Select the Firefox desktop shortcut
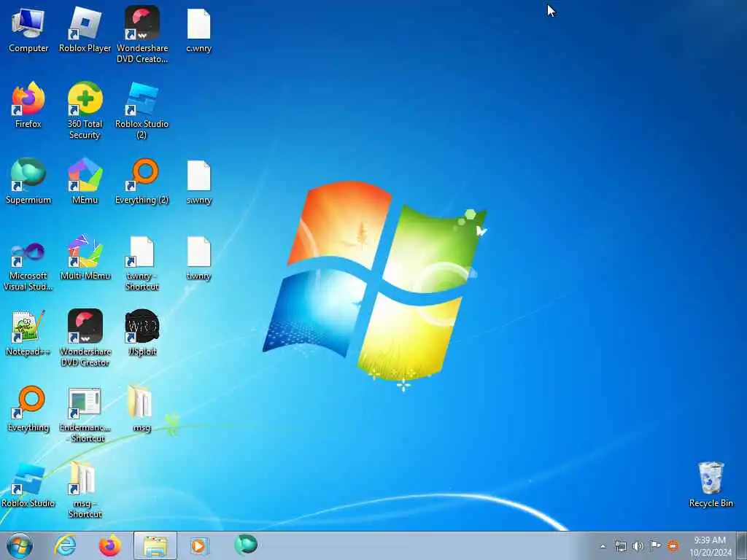The width and height of the screenshot is (747, 560). [x=28, y=105]
